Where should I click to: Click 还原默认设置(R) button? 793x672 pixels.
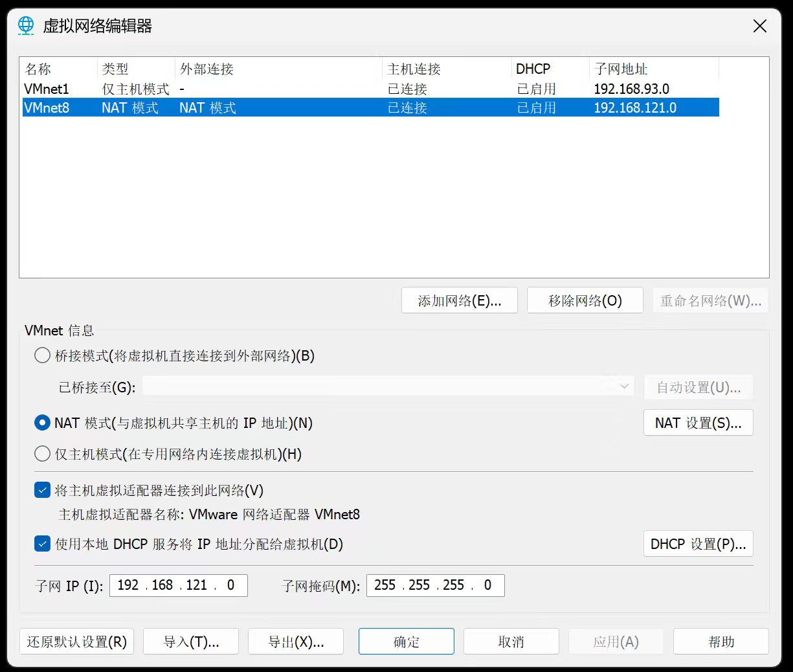coord(77,642)
